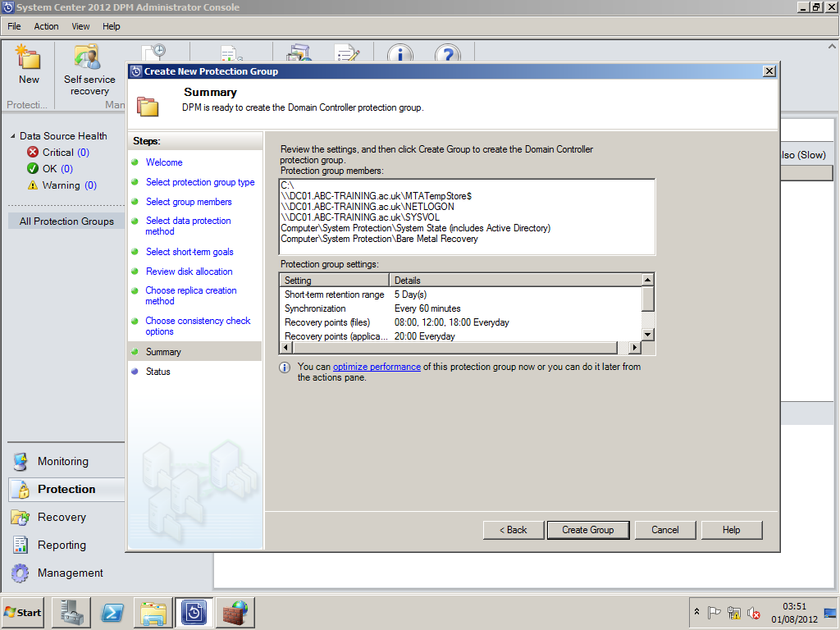Click Create Group button
Viewport: 840px width, 630px height.
(587, 530)
